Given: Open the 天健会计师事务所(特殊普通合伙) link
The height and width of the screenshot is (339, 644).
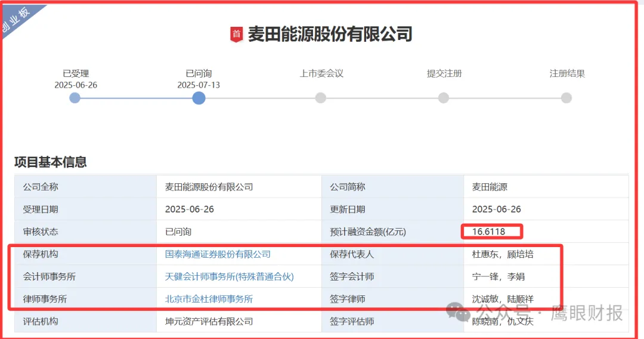Looking at the screenshot, I should 229,276.
